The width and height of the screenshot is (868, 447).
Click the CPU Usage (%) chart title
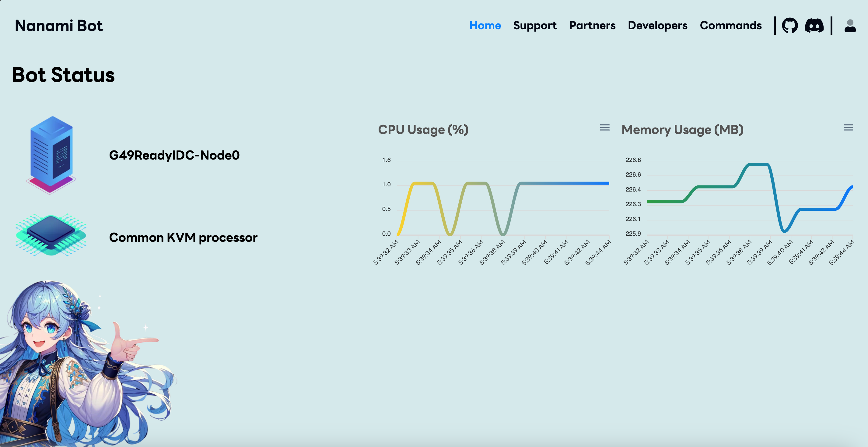tap(423, 130)
